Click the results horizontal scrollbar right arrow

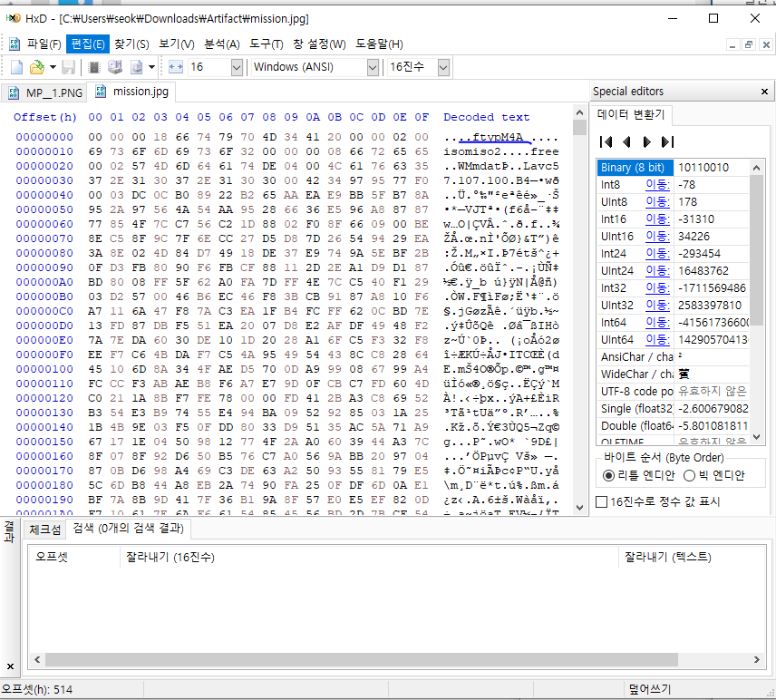pyautogui.click(x=757, y=659)
